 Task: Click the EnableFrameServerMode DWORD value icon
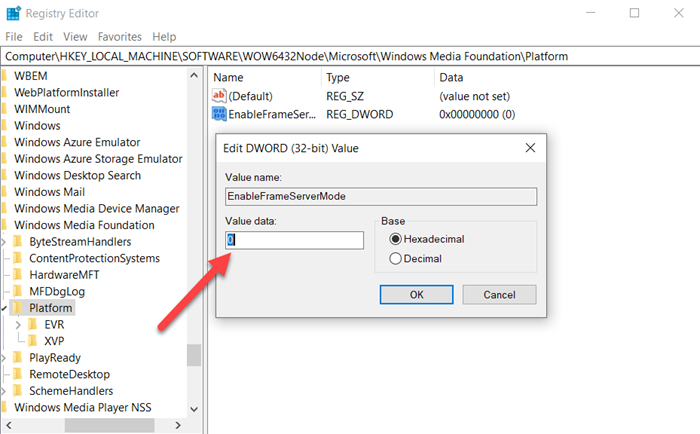tap(219, 114)
